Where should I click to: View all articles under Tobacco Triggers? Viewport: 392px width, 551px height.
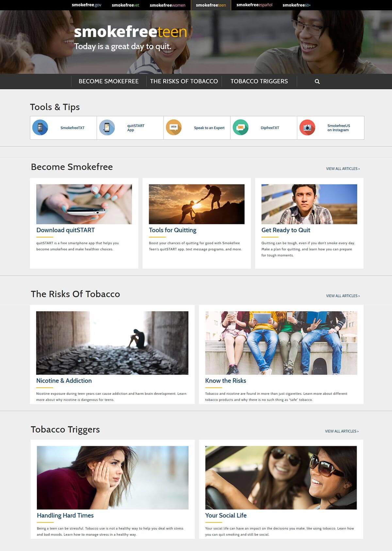(342, 431)
